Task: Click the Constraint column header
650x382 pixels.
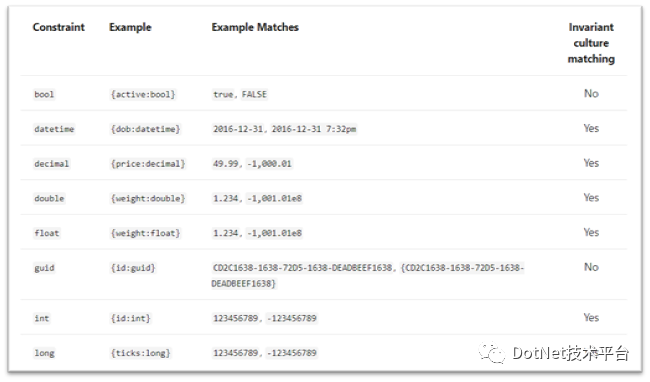Action: pyautogui.click(x=58, y=27)
